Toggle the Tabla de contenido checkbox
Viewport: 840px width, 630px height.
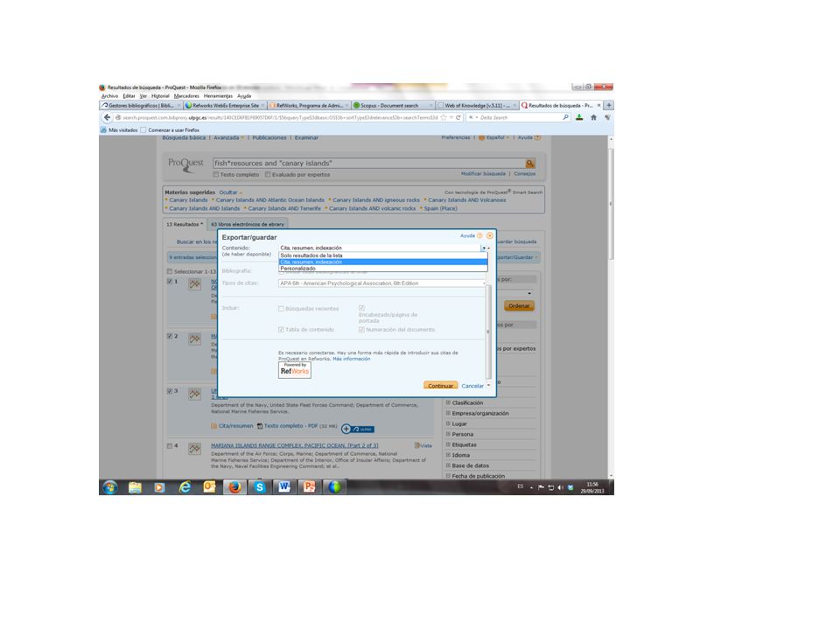[x=281, y=330]
